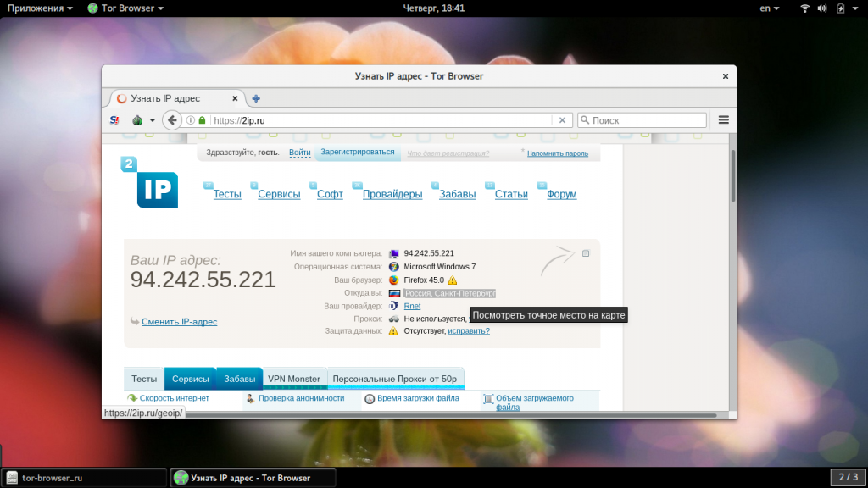Switch to the Сервисы tab
The image size is (868, 488).
click(x=191, y=379)
